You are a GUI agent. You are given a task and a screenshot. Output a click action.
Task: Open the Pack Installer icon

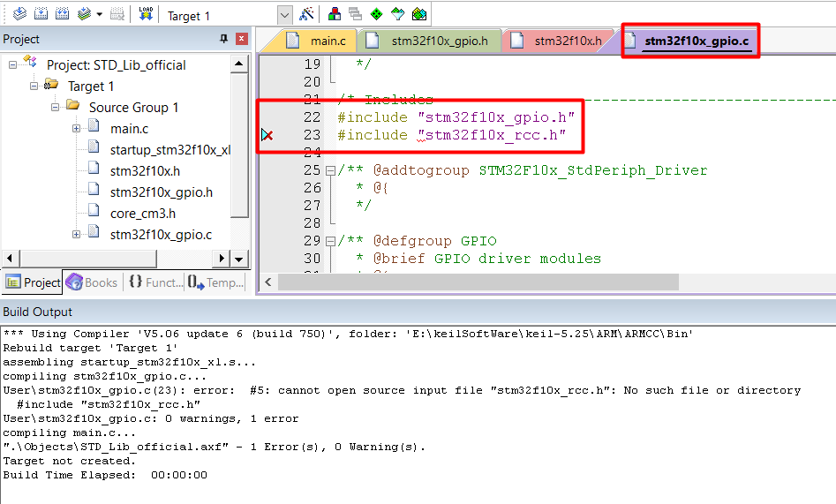point(419,14)
